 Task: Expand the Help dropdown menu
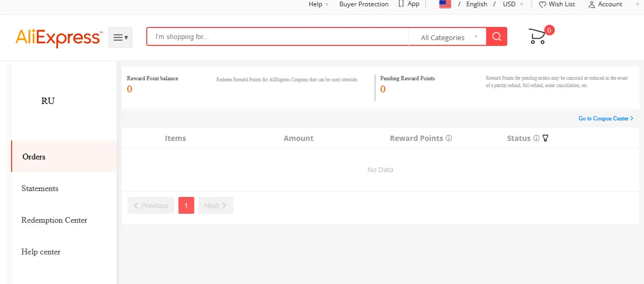pyautogui.click(x=318, y=4)
